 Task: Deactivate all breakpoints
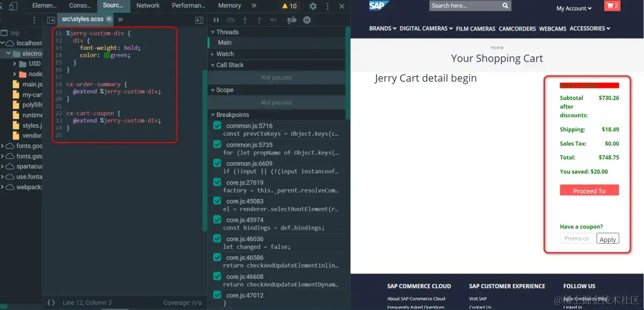(291, 20)
